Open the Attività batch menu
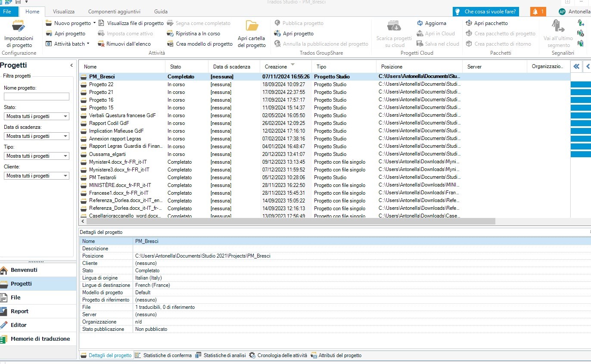This screenshot has height=364, width=591. click(x=67, y=44)
